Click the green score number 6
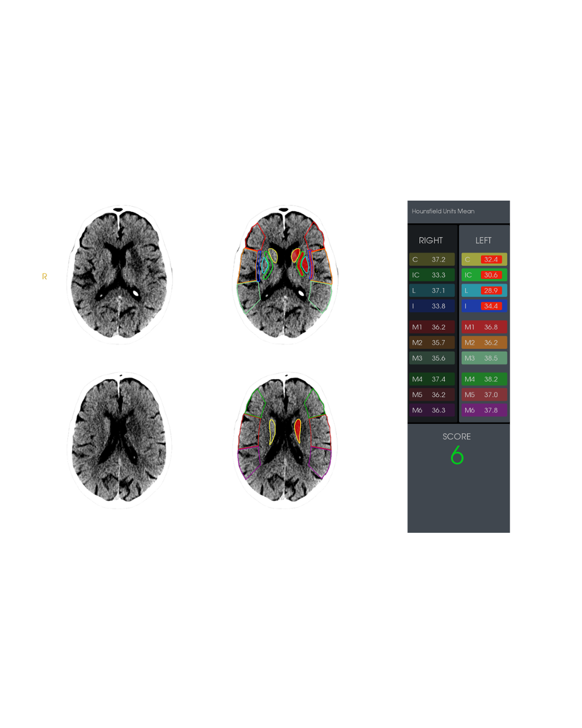582x728 pixels. pyautogui.click(x=457, y=456)
